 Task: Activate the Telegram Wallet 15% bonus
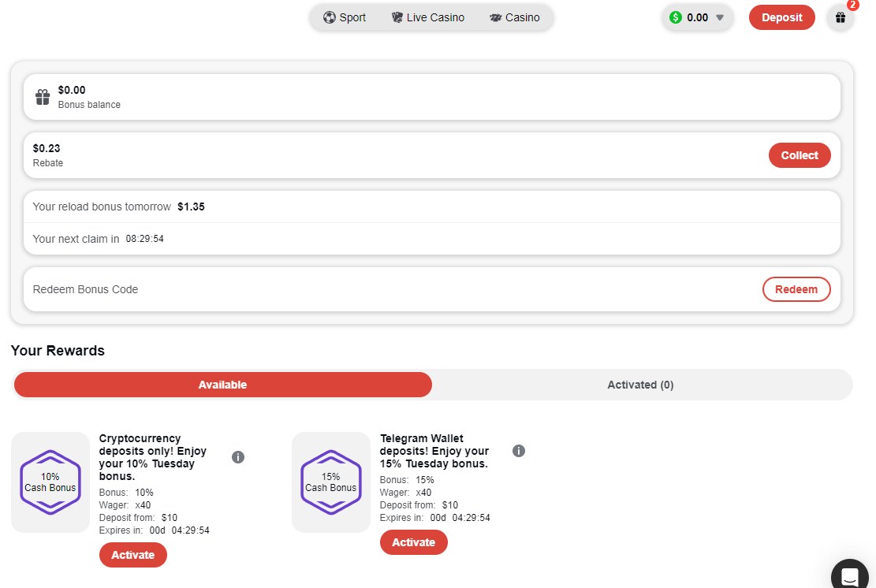coord(413,542)
